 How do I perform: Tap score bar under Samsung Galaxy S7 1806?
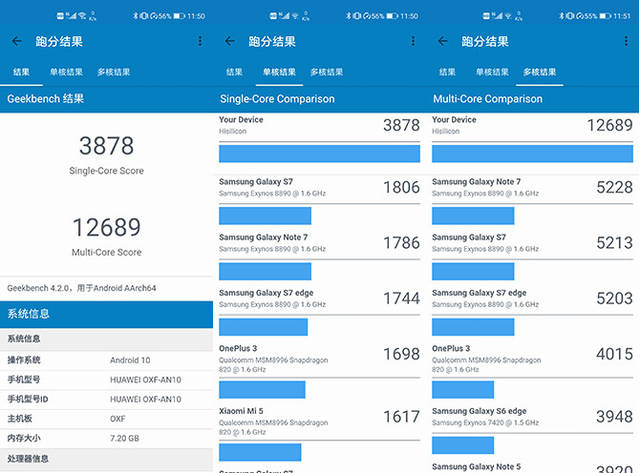click(x=265, y=216)
